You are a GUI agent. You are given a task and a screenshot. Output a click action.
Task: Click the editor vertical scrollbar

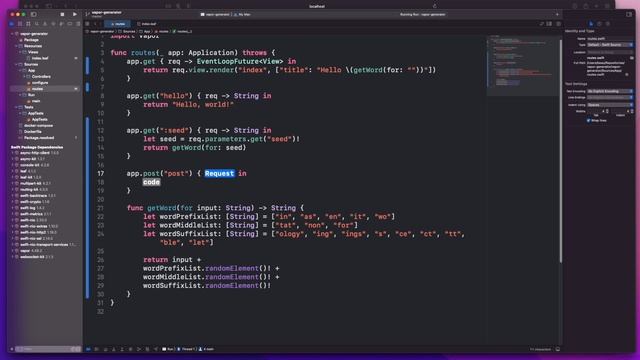click(x=561, y=151)
